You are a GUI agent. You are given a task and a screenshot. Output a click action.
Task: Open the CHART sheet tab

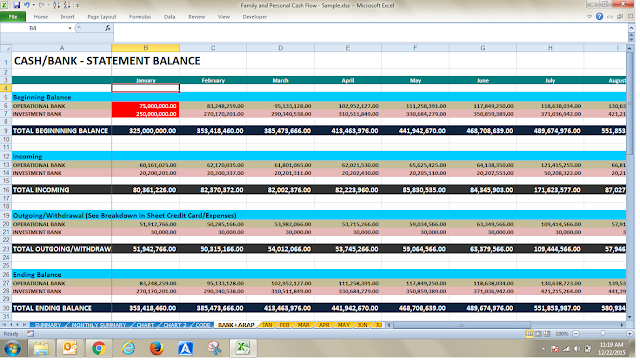click(x=145, y=325)
